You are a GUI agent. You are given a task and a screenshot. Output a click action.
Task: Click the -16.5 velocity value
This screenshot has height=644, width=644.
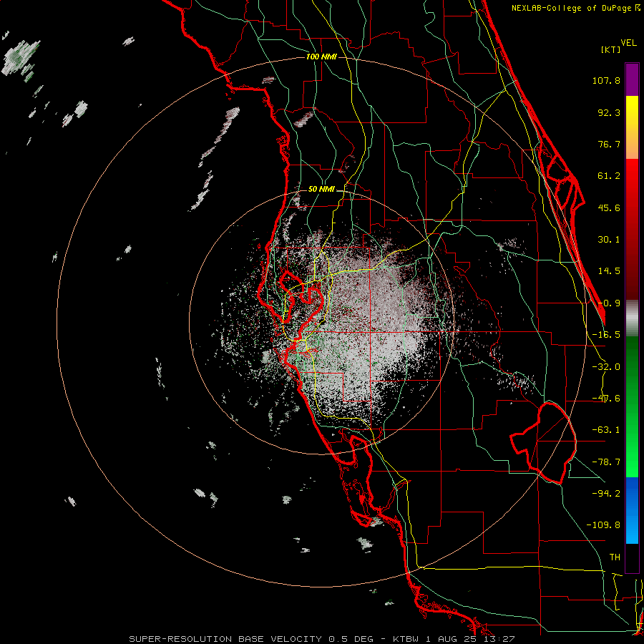pos(606,335)
